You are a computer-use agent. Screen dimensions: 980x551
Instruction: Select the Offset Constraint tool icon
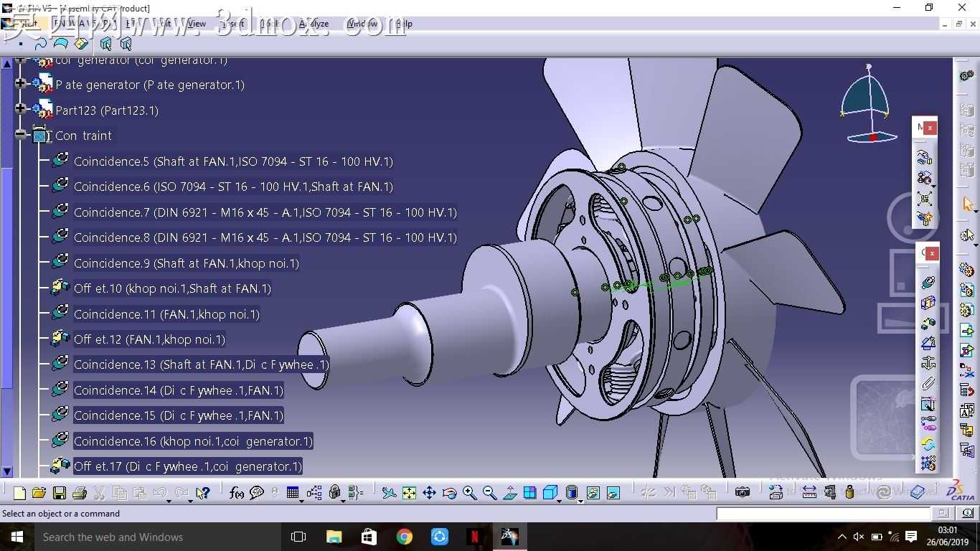pos(928,324)
